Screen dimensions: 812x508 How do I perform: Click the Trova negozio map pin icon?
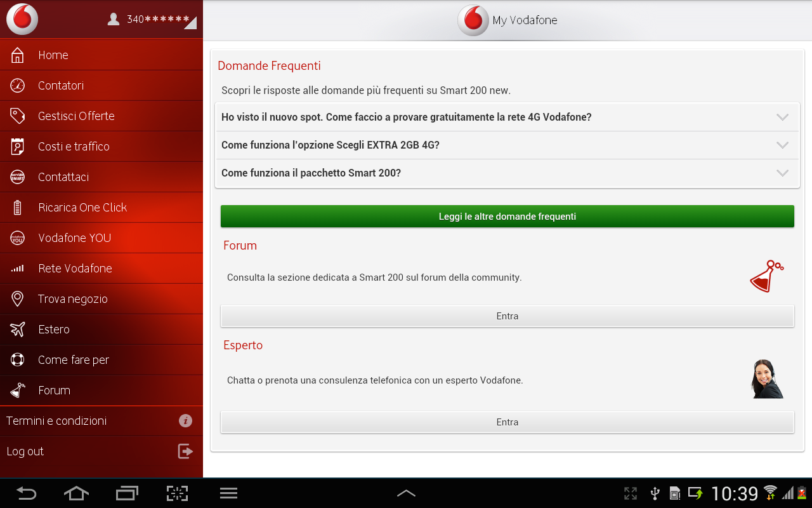(18, 299)
